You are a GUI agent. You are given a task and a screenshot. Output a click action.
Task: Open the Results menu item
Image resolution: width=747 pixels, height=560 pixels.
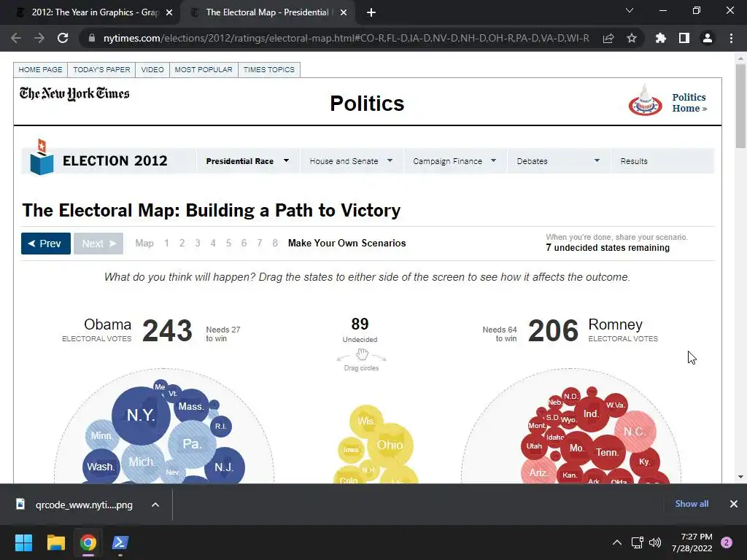click(634, 161)
